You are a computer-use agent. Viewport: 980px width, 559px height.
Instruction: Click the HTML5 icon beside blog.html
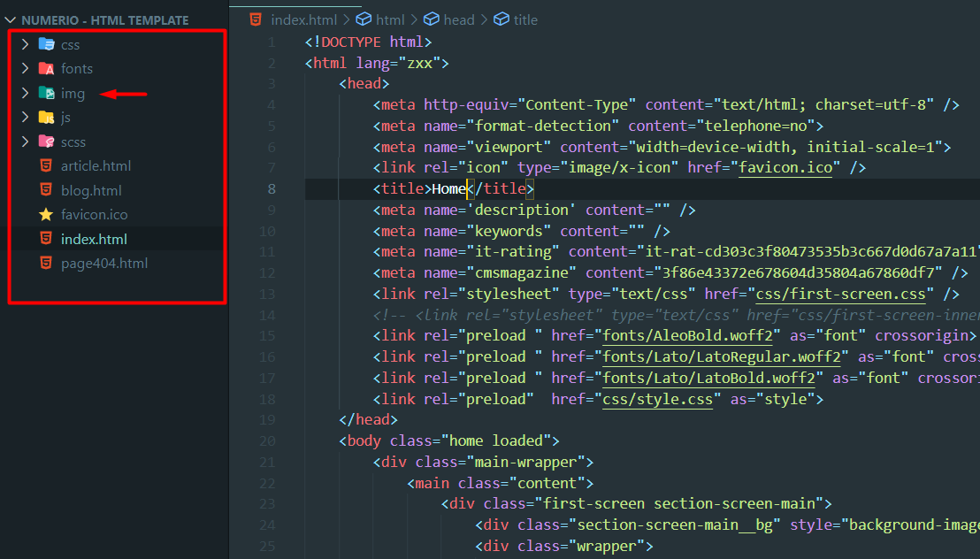[x=46, y=189]
